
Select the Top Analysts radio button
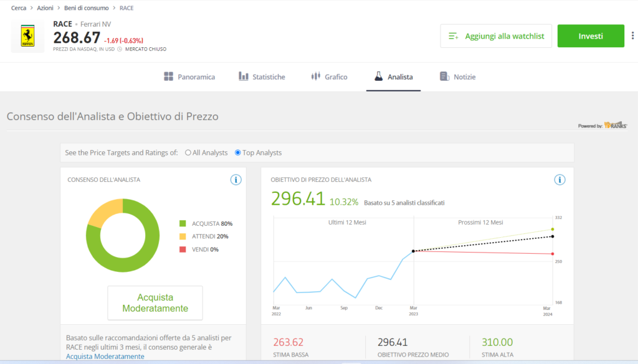(237, 152)
